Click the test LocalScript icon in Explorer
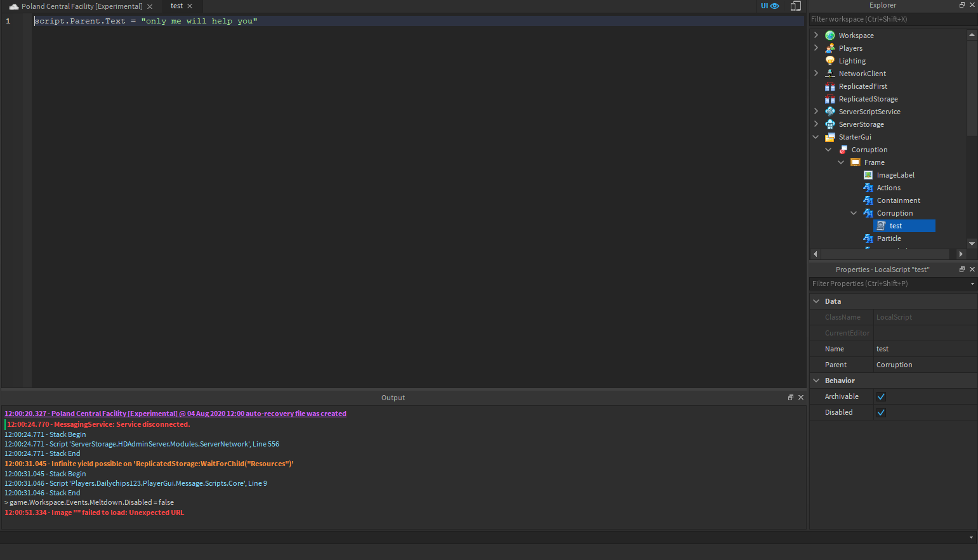 pyautogui.click(x=881, y=226)
